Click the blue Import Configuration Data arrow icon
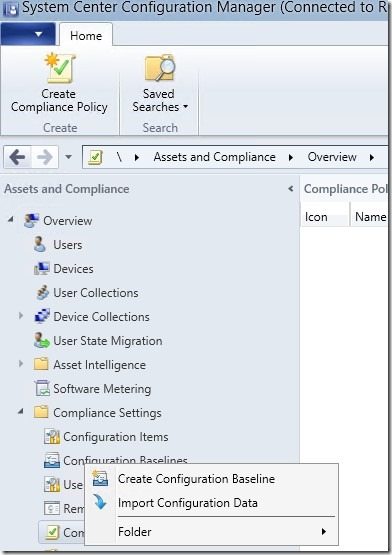Image resolution: width=392 pixels, height=555 pixels. pyautogui.click(x=100, y=502)
